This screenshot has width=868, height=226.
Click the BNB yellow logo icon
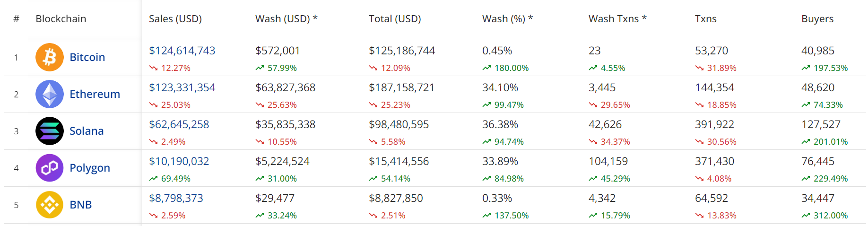(x=50, y=205)
